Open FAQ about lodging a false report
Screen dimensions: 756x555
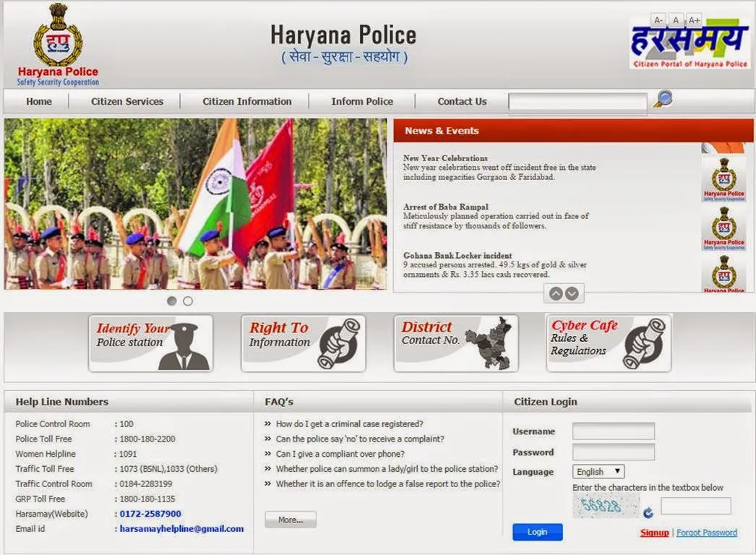pyautogui.click(x=388, y=484)
